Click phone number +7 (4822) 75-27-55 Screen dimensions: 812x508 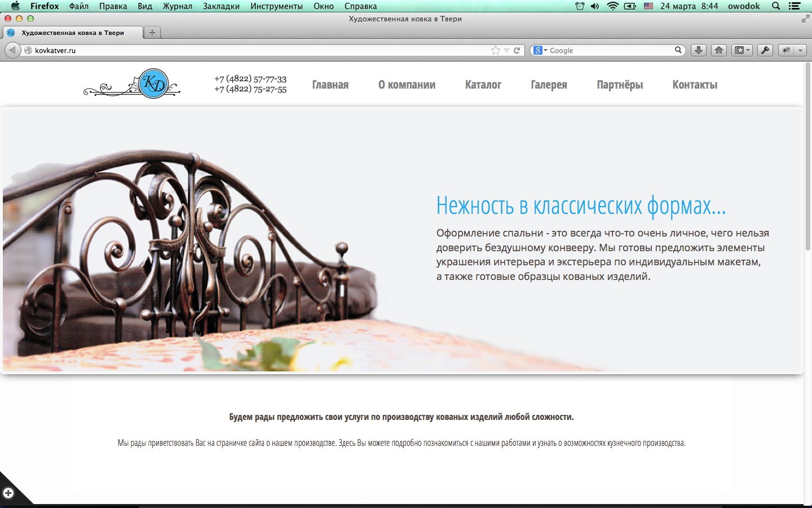pyautogui.click(x=250, y=89)
